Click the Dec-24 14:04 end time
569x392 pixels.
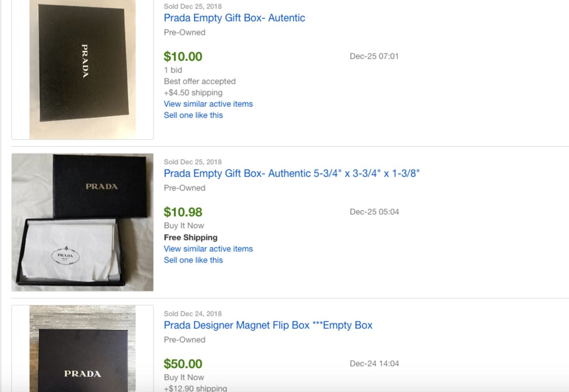[374, 363]
